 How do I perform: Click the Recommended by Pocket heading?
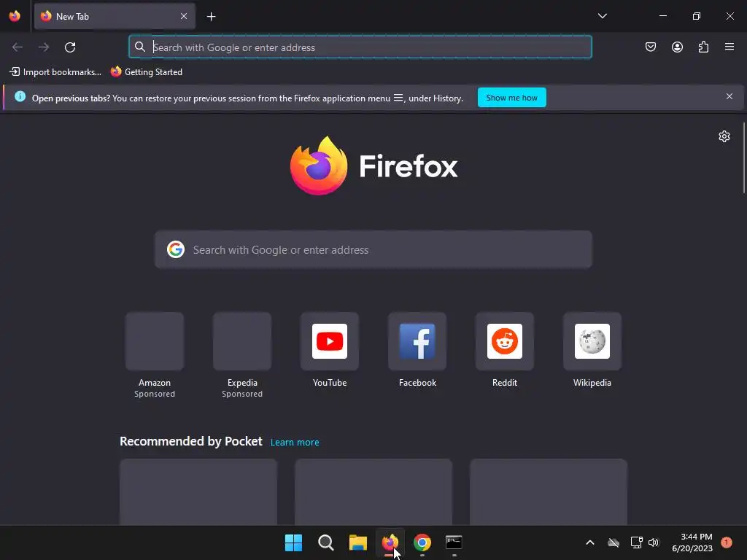pos(191,441)
